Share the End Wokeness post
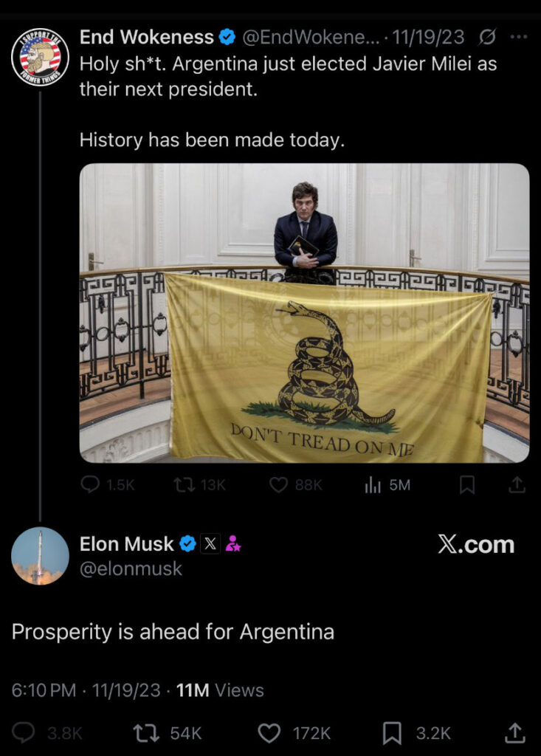The image size is (541, 756). point(517,484)
